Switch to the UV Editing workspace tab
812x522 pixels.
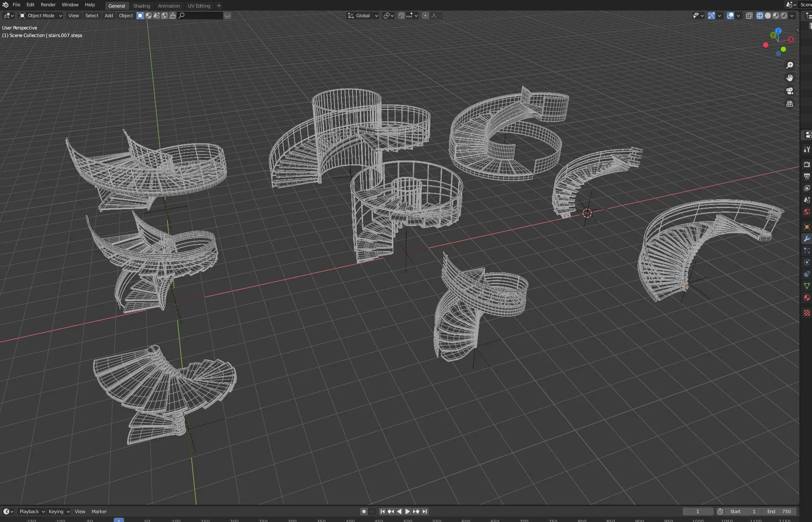(199, 5)
